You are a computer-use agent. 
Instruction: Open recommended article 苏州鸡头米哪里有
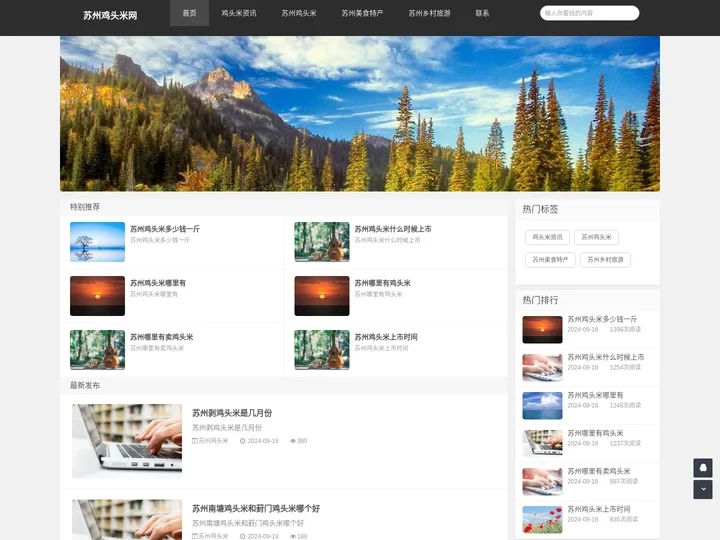click(158, 283)
